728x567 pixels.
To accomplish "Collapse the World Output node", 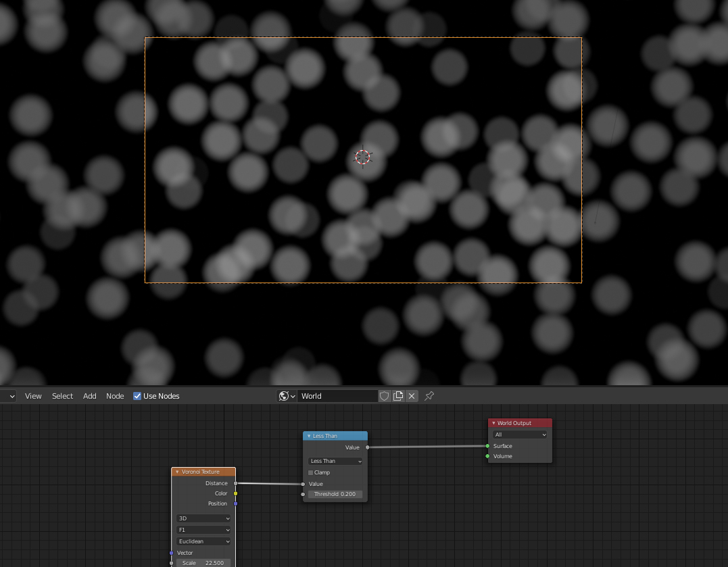I will [493, 423].
